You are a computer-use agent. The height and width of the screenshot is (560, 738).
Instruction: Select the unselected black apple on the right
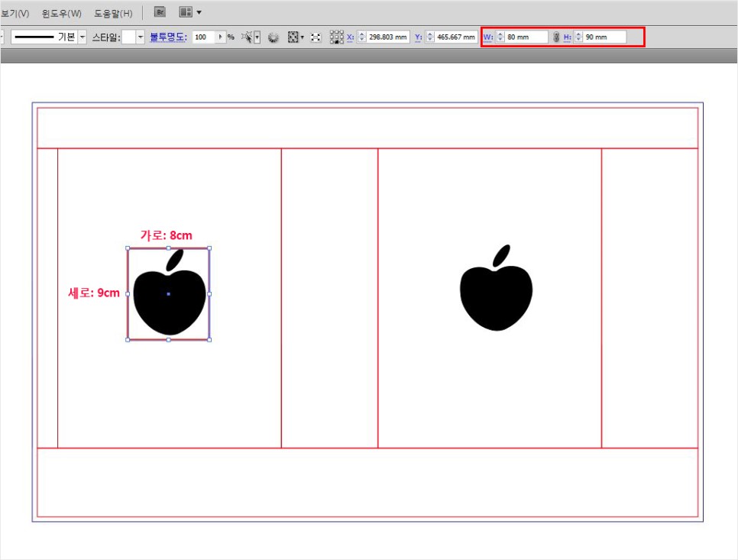[x=496, y=294]
